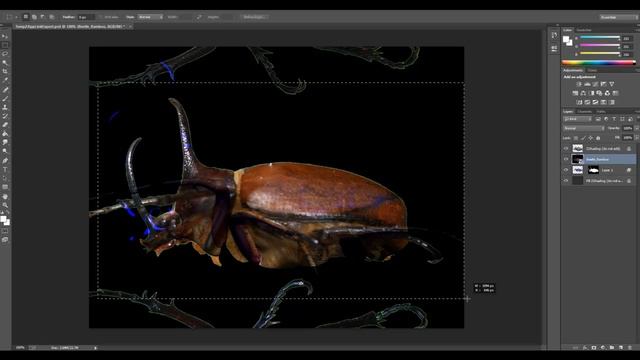This screenshot has width=640, height=360.
Task: Open the Opacity slider arrow
Action: click(637, 128)
